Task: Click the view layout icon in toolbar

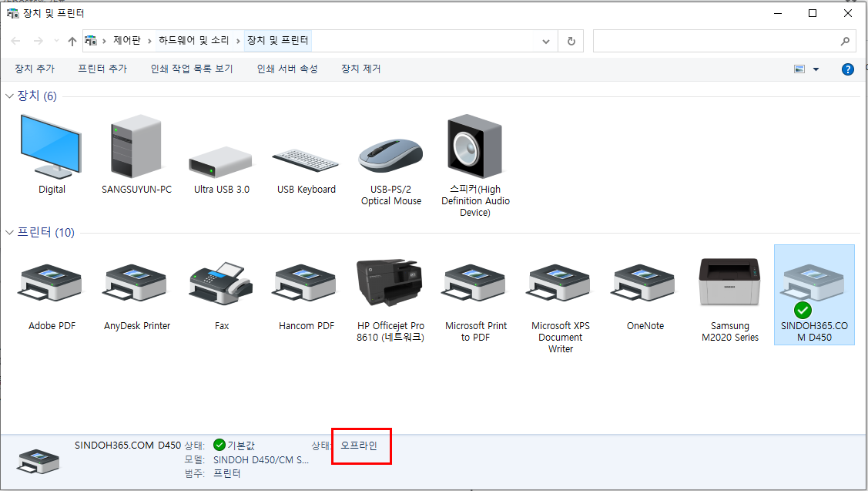Action: coord(799,69)
